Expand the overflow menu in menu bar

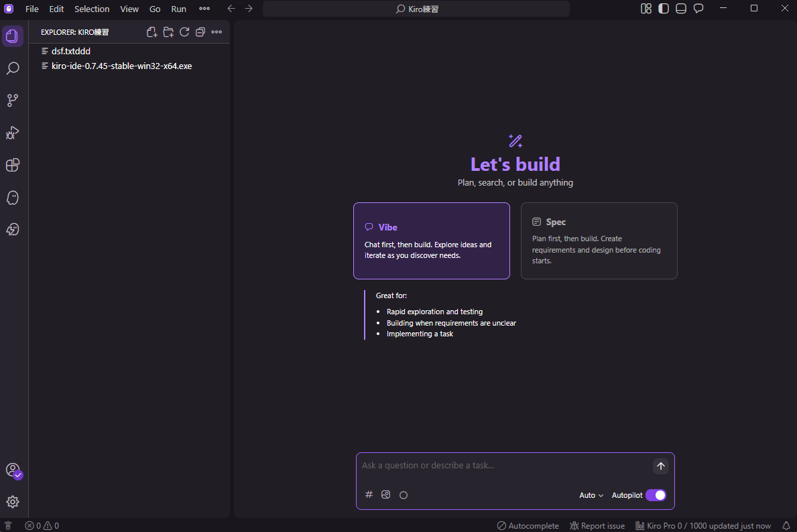pos(204,9)
